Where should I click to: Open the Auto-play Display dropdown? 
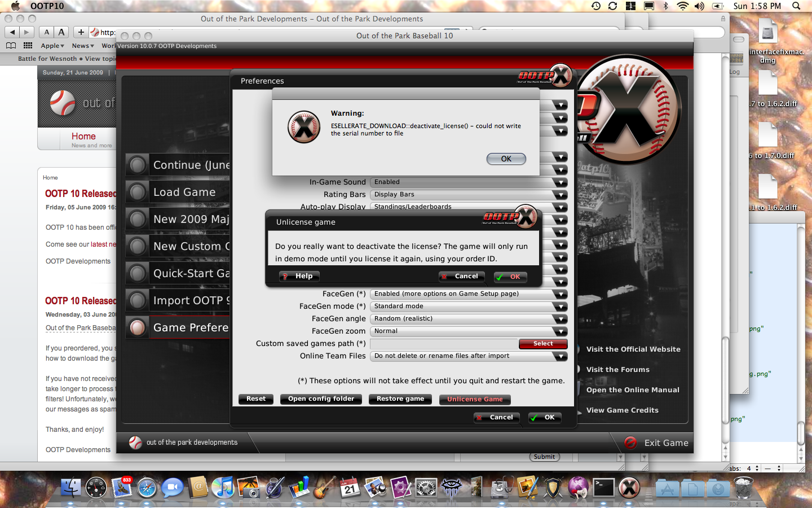(469, 207)
